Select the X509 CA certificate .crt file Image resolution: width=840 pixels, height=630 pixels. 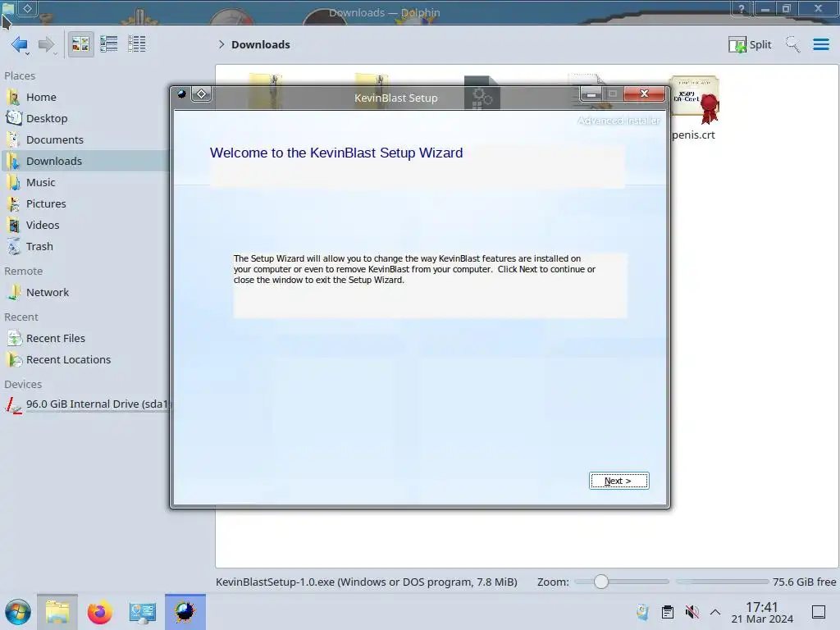[x=694, y=109]
